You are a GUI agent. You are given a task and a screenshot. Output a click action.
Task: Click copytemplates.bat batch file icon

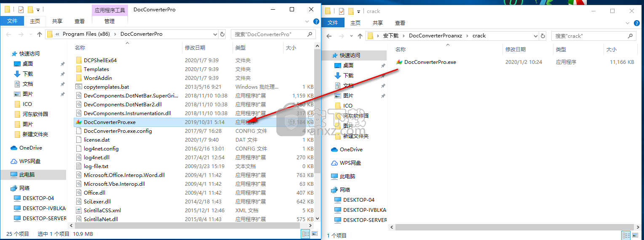pos(79,87)
